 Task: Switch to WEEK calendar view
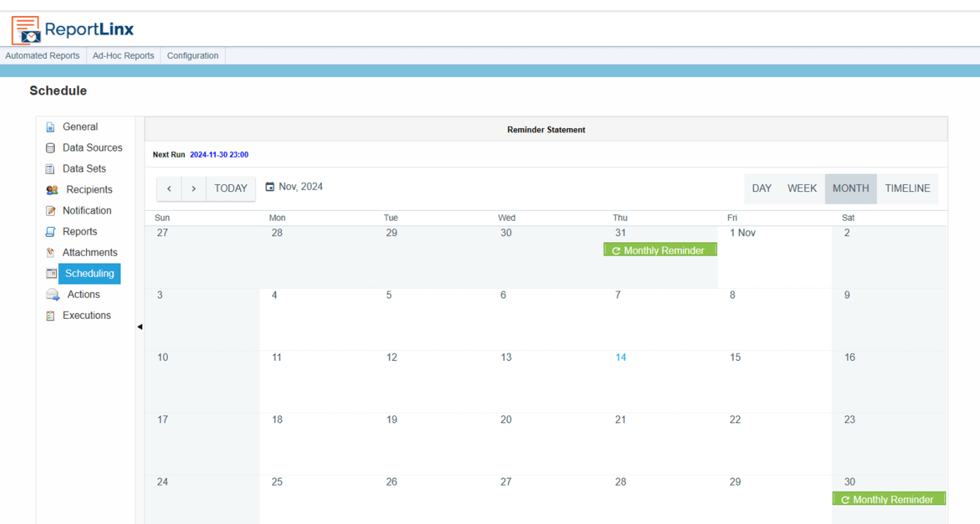802,188
